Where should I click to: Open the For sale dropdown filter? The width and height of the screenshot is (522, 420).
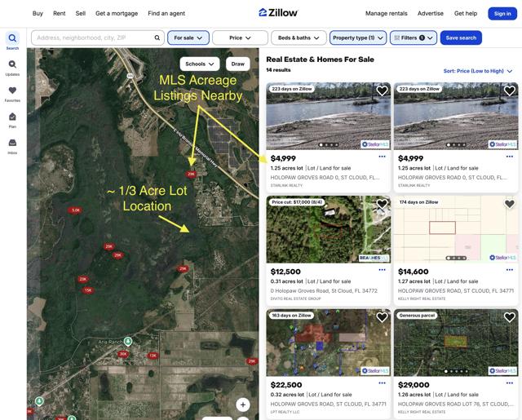(x=188, y=38)
